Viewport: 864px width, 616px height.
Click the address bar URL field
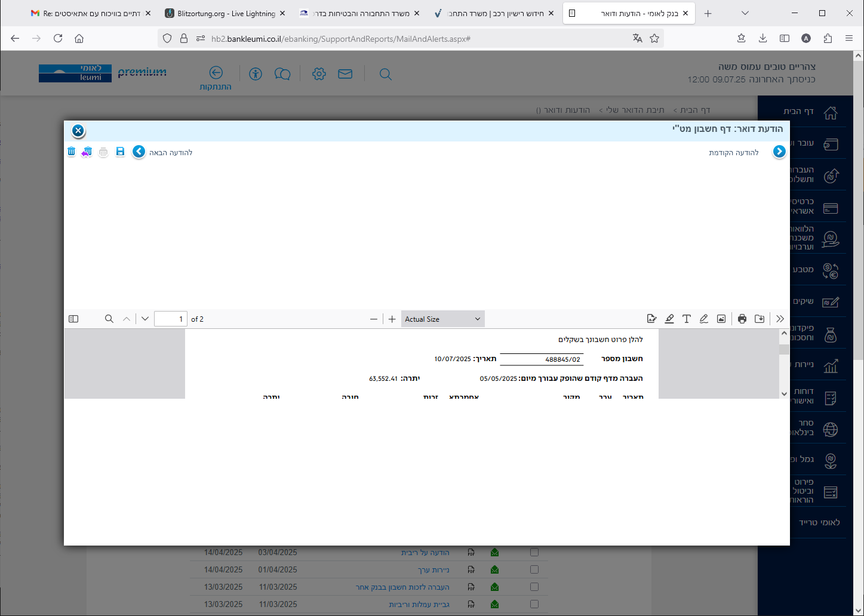[x=412, y=38]
